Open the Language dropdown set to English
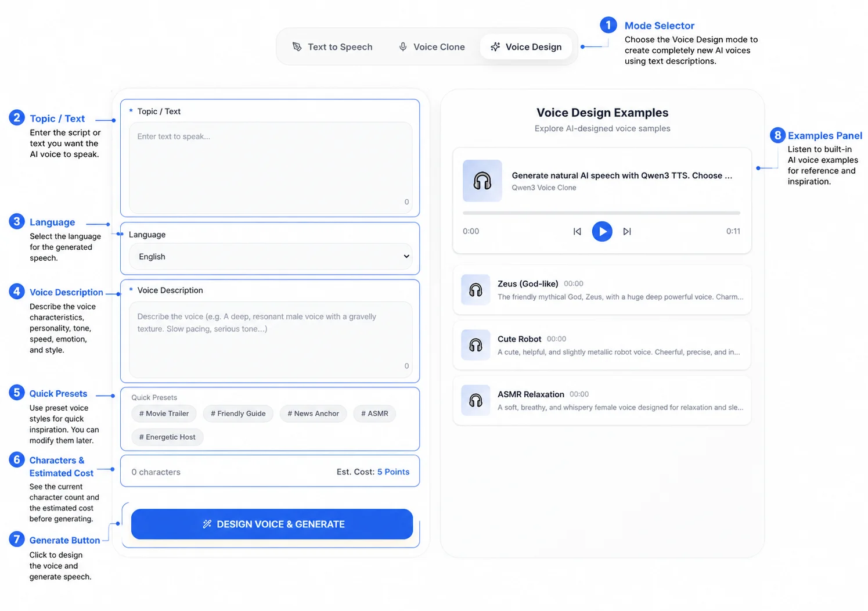Image resolution: width=868 pixels, height=611 pixels. (x=271, y=257)
